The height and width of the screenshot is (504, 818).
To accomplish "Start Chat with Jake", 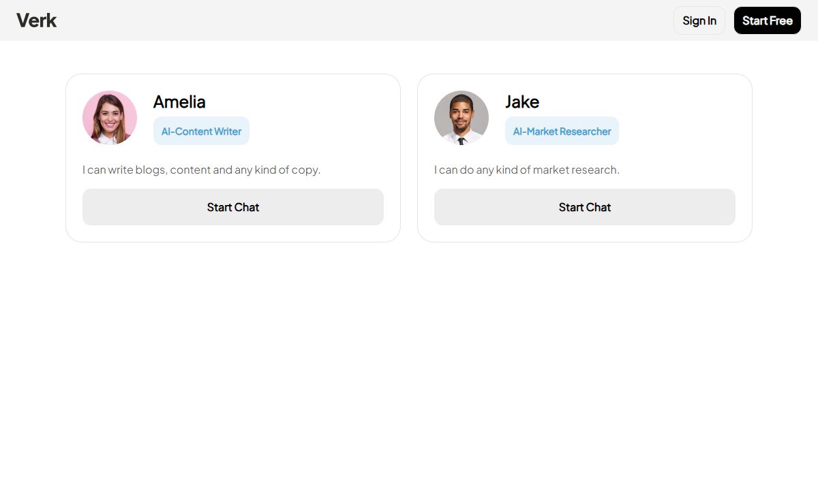I will [x=585, y=207].
